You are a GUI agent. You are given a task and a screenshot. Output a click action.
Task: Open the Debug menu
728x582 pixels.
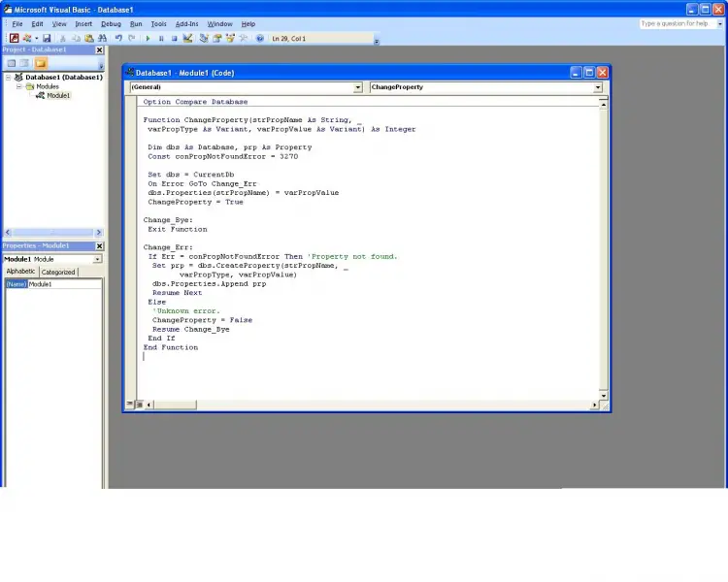coord(111,23)
